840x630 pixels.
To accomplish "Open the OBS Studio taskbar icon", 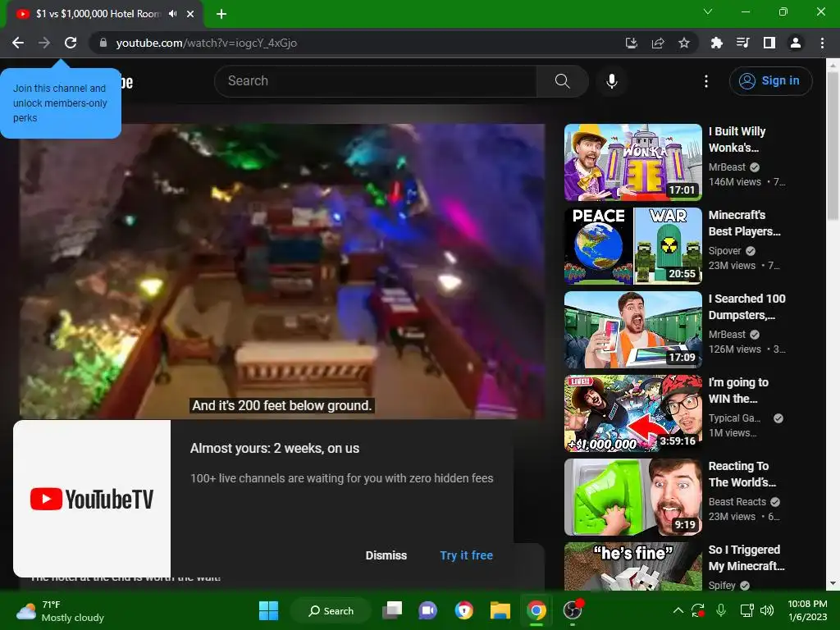I will 573,610.
